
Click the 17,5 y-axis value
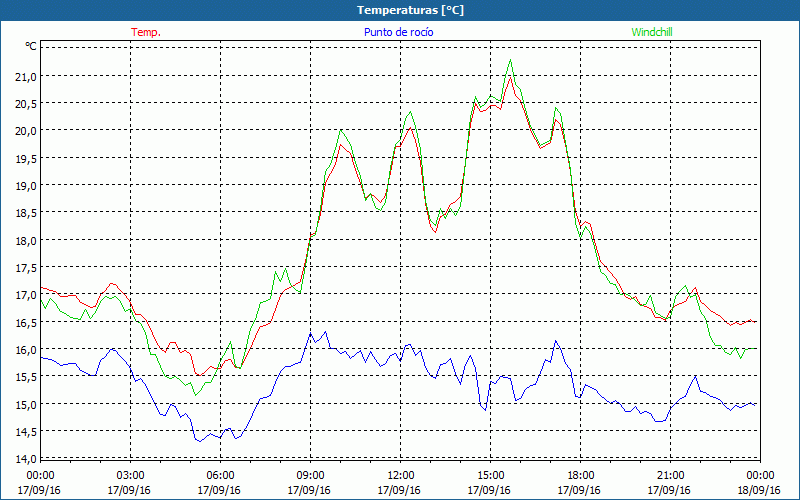point(27,268)
